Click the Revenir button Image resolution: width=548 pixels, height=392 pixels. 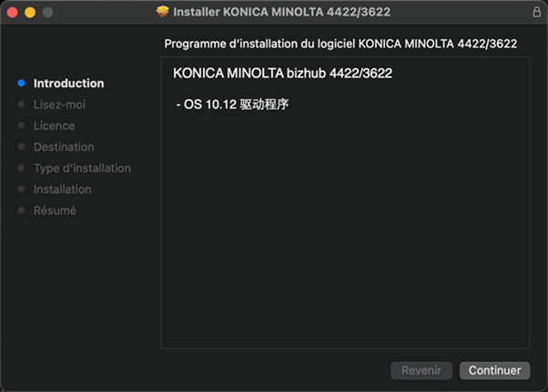tap(421, 370)
